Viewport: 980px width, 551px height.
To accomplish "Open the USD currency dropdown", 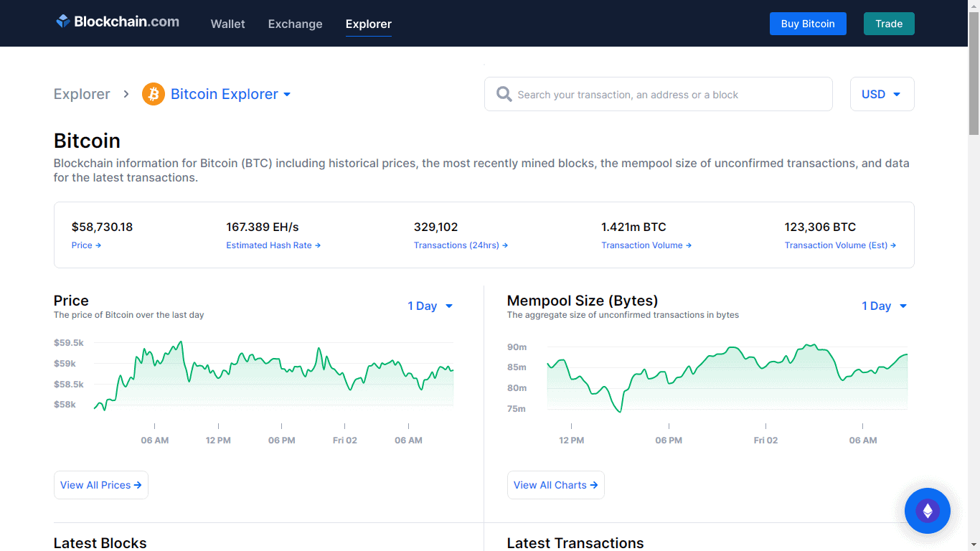I will 882,94.
